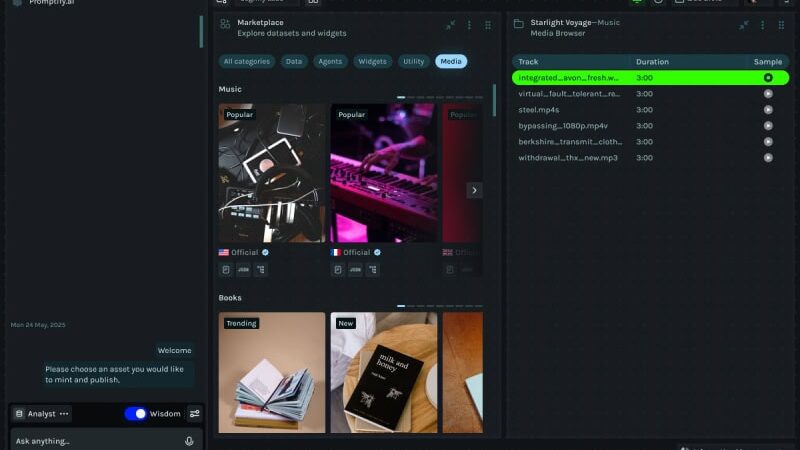Click the Ask anything input field
This screenshot has width=800, height=450.
tap(105, 441)
